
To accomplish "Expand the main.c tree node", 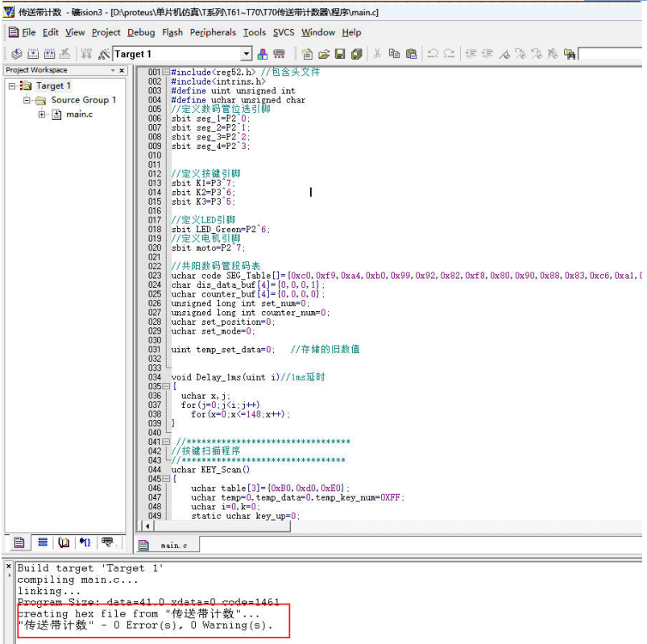I will (42, 114).
